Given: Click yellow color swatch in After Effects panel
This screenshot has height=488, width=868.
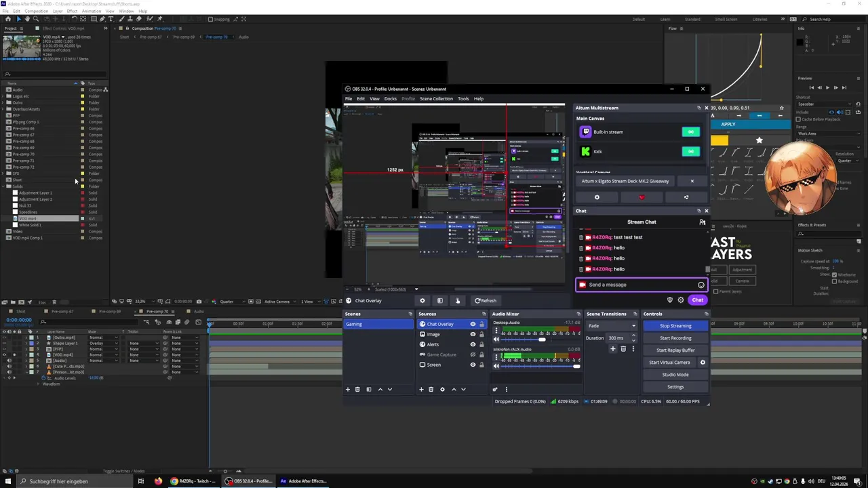Looking at the screenshot, I should coord(719,140).
